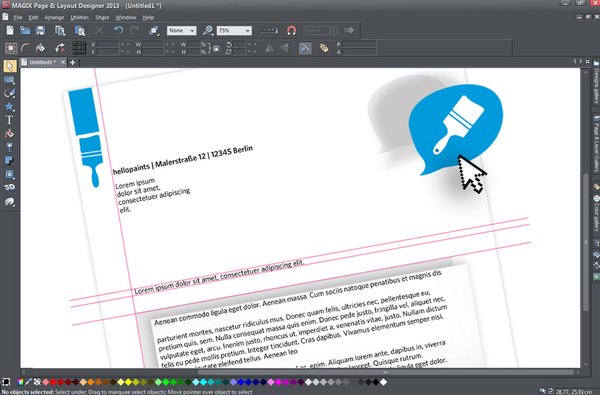The width and height of the screenshot is (600, 395).
Task: Open the Arrange menu
Action: 54,18
